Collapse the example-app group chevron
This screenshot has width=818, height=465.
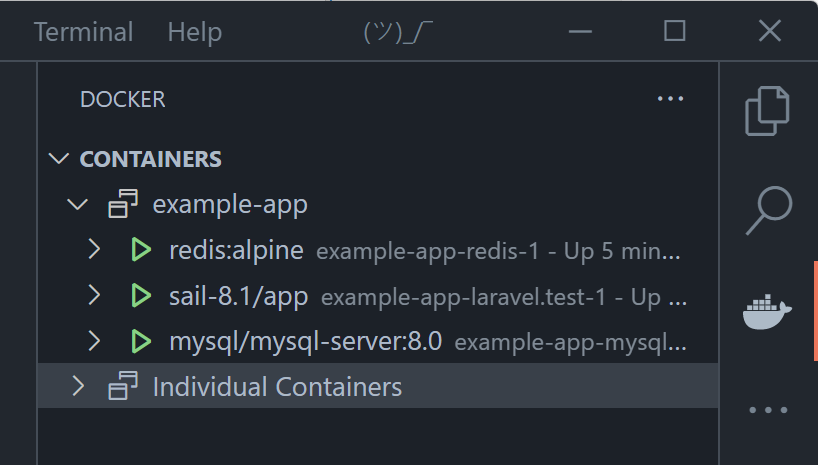(x=77, y=205)
